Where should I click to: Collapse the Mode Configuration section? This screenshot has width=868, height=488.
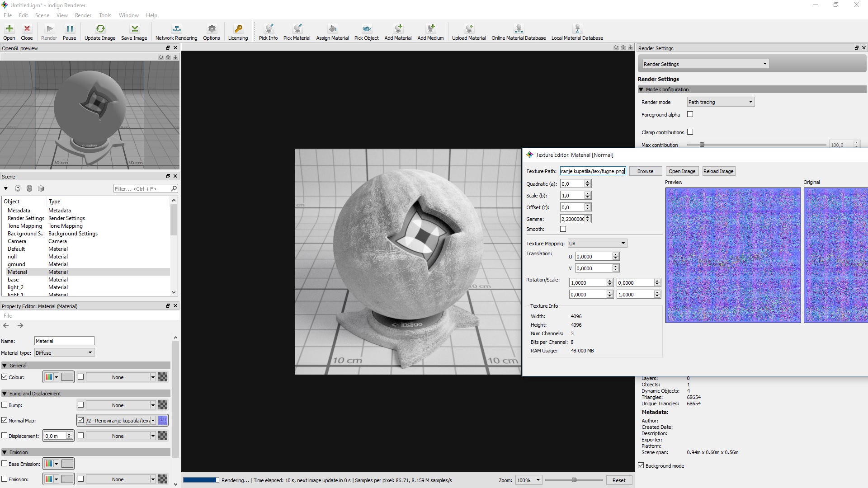pos(641,89)
